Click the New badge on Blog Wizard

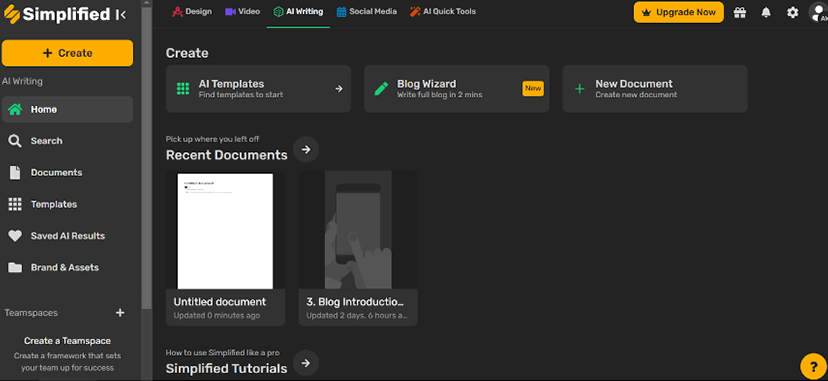[x=533, y=89]
